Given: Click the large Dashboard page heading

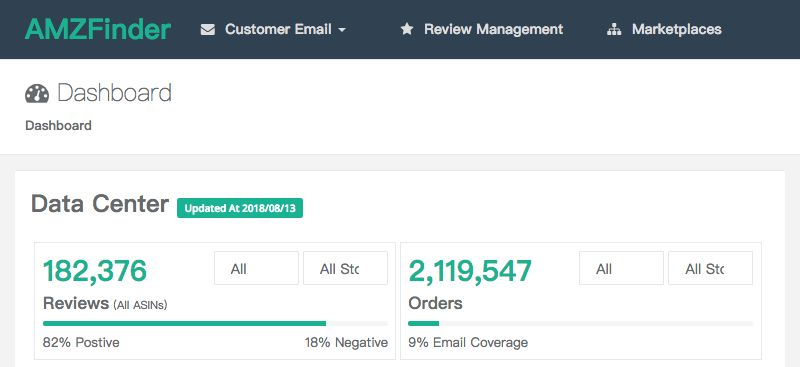Looking at the screenshot, I should tap(114, 93).
